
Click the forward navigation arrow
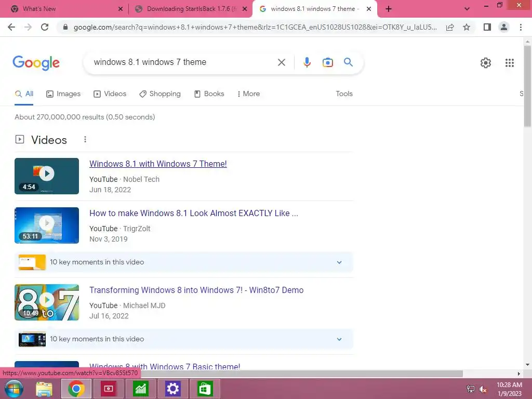point(28,27)
